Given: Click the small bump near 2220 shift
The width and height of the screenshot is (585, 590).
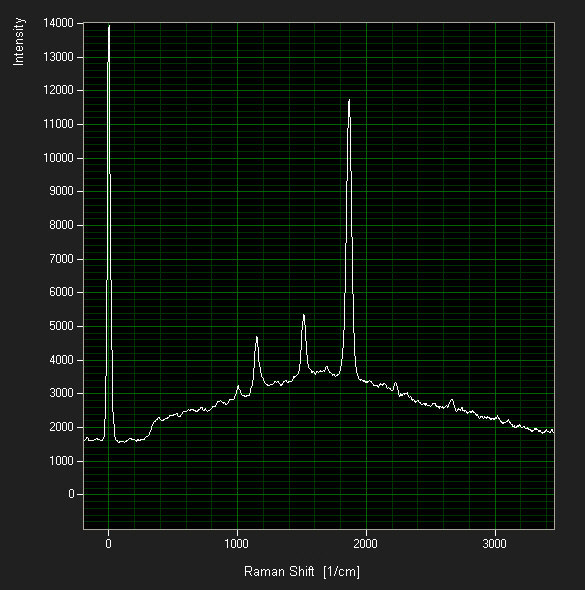Looking at the screenshot, I should click(395, 383).
